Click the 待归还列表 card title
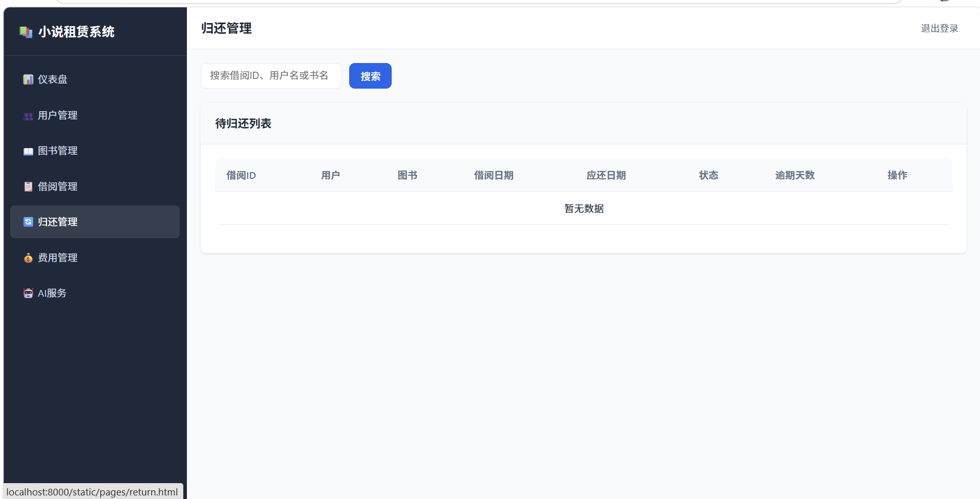The width and height of the screenshot is (980, 499). click(243, 123)
